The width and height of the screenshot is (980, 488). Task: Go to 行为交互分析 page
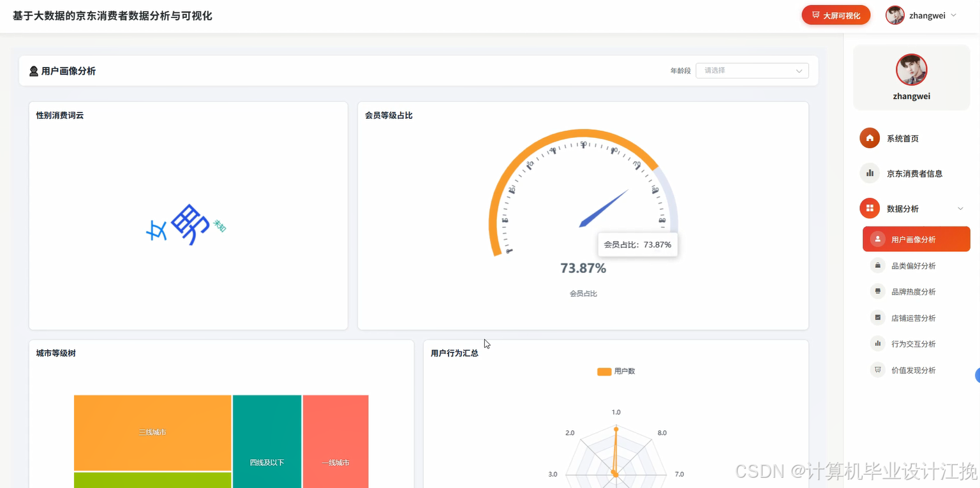tap(916, 344)
